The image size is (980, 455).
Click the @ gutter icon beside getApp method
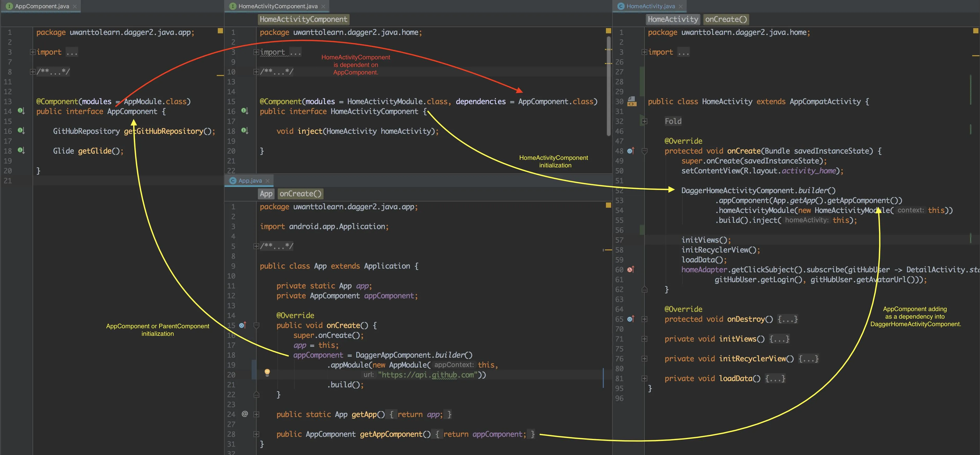click(x=245, y=414)
